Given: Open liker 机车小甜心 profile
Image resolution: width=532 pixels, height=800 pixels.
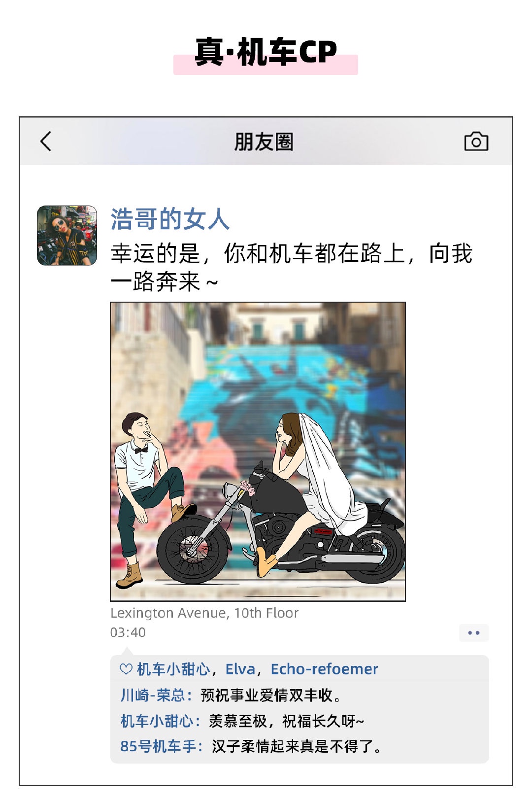Looking at the screenshot, I should (173, 669).
